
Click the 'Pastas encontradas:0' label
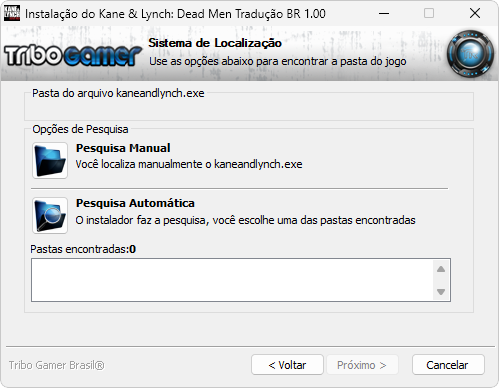(83, 249)
